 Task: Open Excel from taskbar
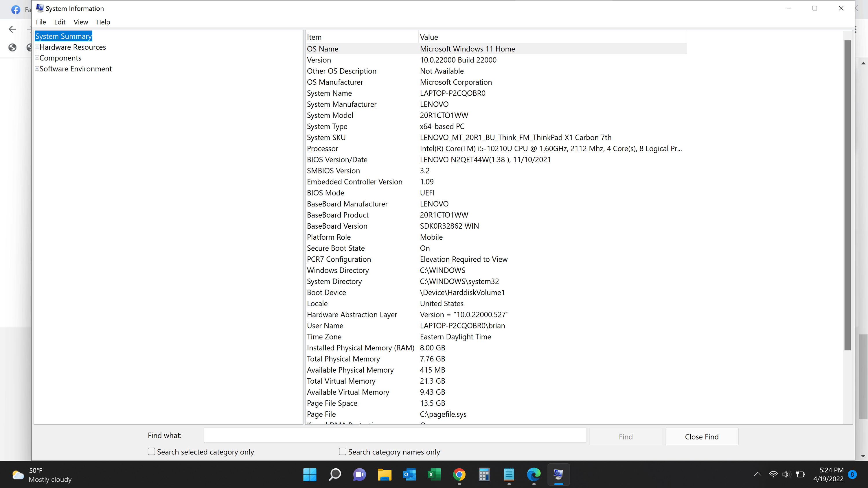(434, 474)
